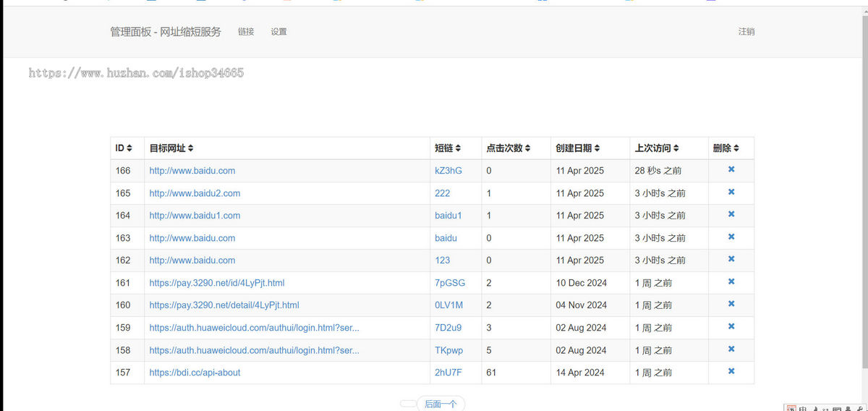The height and width of the screenshot is (411, 868).
Task: Select the click count 3 in row 159
Action: coord(516,328)
